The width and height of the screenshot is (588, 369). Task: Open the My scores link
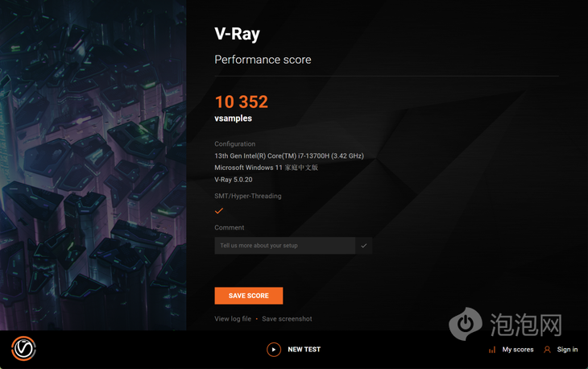(518, 350)
